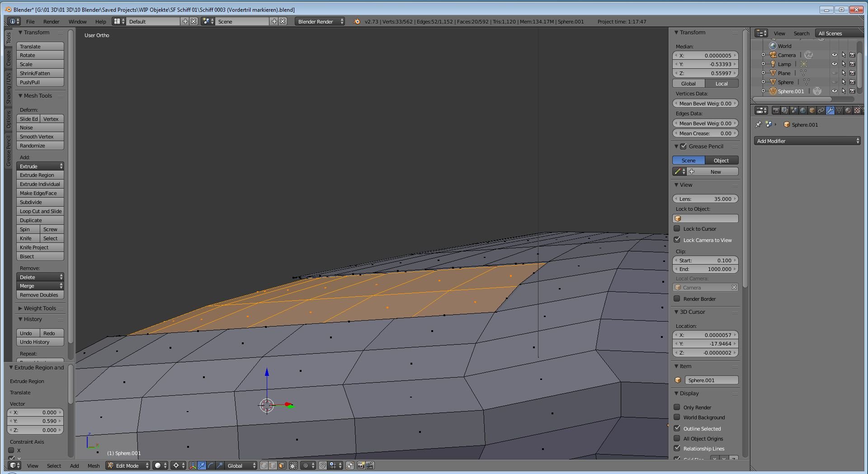Toggle the translate manipulator arrow icon
This screenshot has height=474, width=868.
(x=202, y=465)
